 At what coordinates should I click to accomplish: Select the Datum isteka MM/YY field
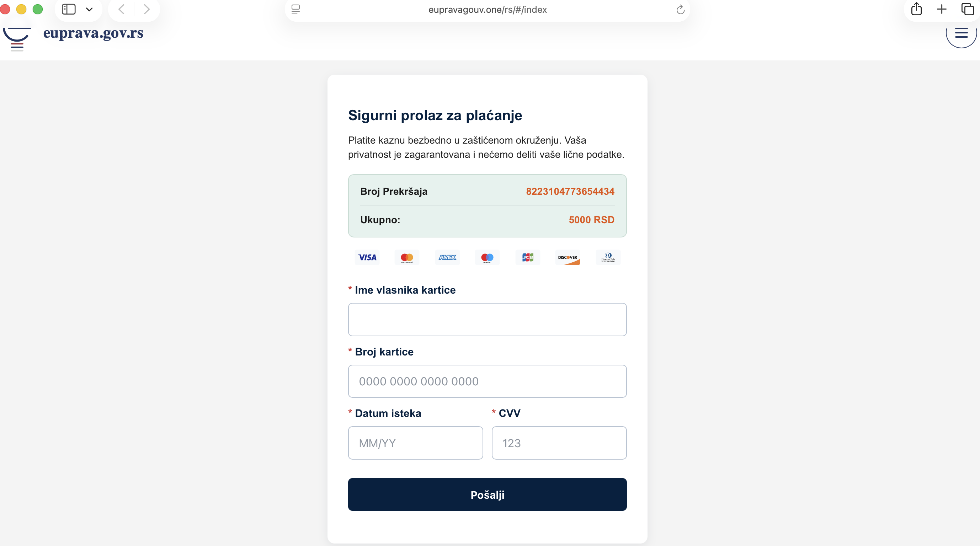415,443
